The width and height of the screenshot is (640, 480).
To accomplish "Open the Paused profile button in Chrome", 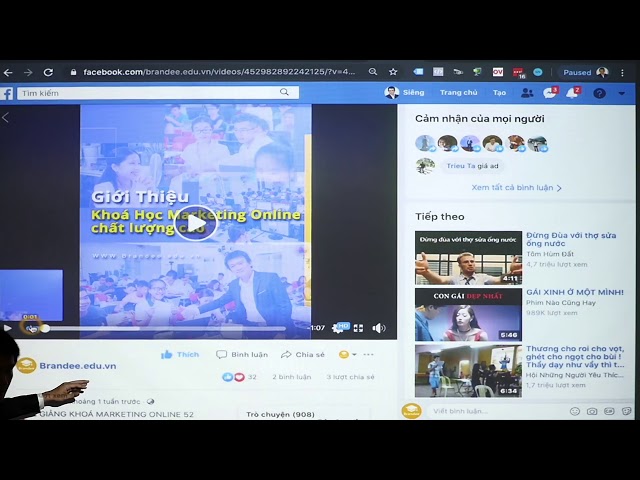I will [584, 72].
